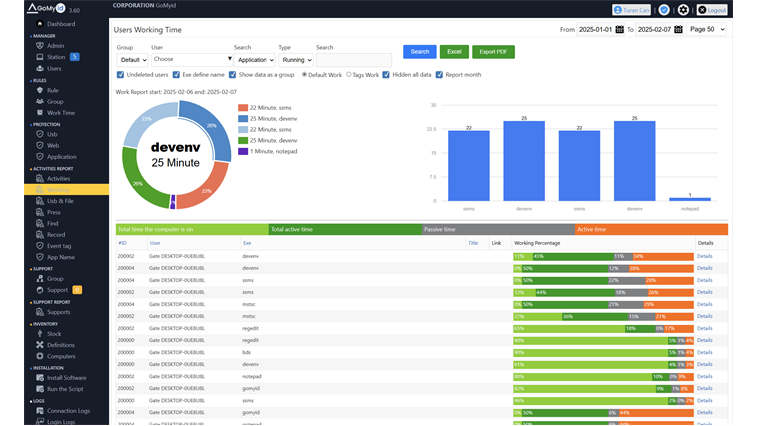Select the Tags Work radio option

point(348,74)
